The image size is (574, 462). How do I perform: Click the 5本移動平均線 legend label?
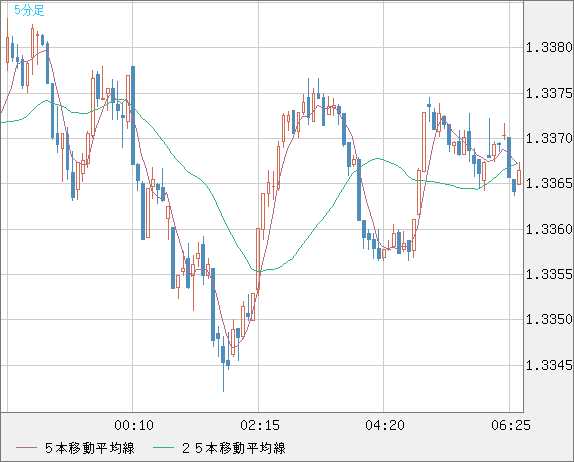click(90, 448)
